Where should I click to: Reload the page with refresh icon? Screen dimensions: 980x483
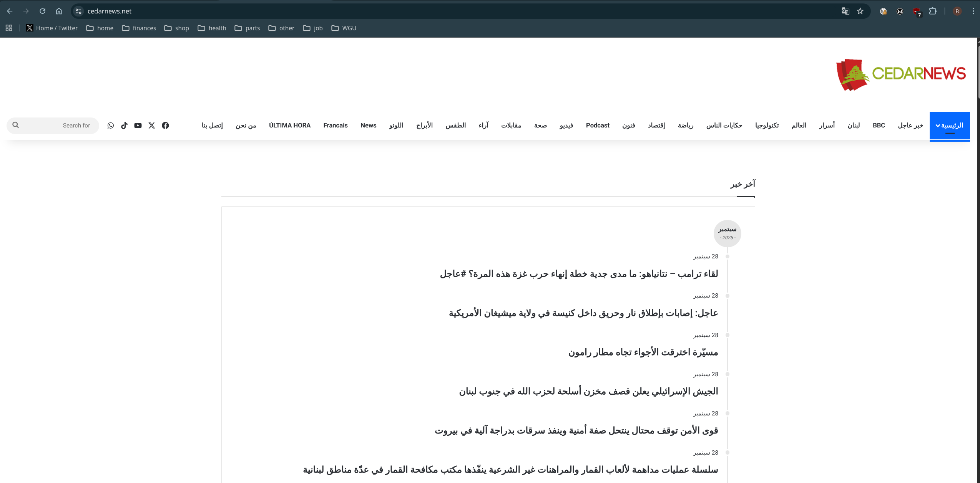click(42, 11)
